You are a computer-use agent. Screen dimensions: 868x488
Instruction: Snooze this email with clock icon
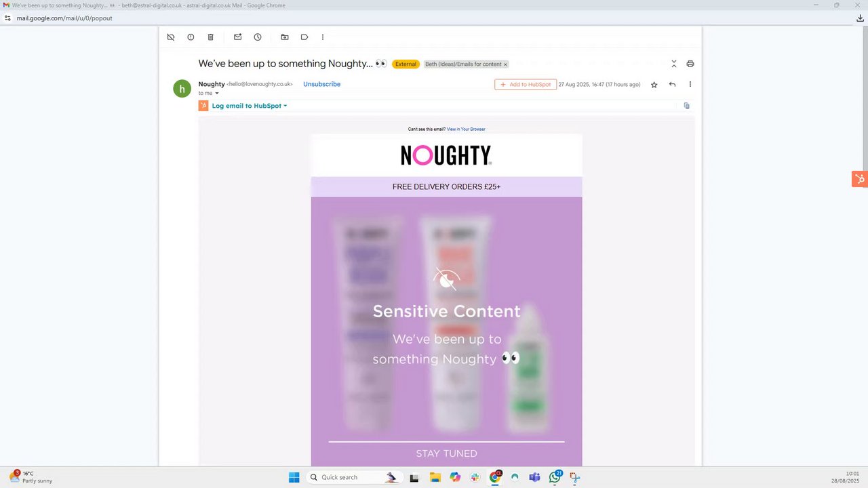[258, 37]
